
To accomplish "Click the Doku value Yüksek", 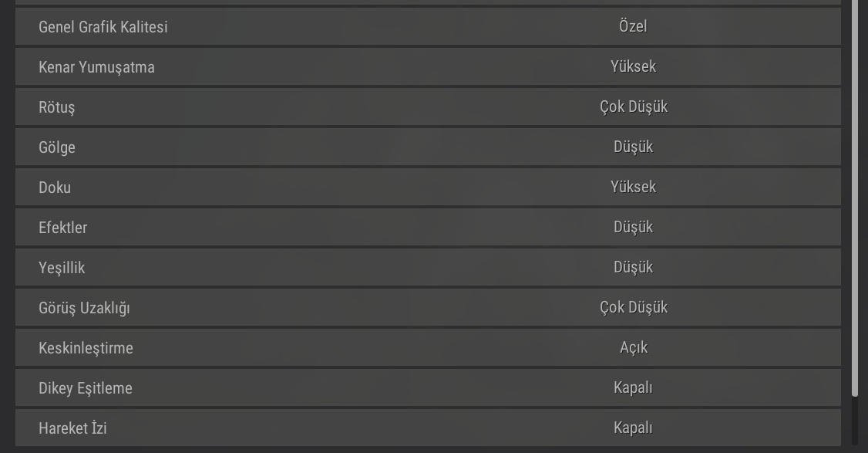I will 633,187.
